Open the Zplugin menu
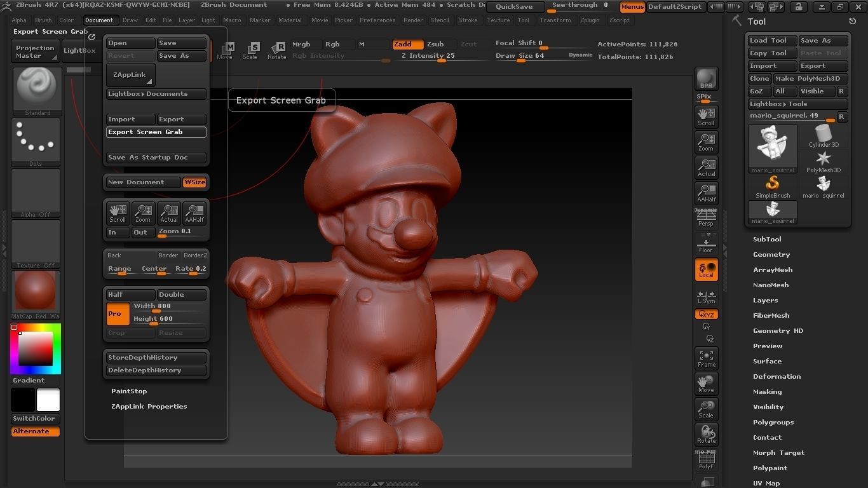 coord(590,20)
